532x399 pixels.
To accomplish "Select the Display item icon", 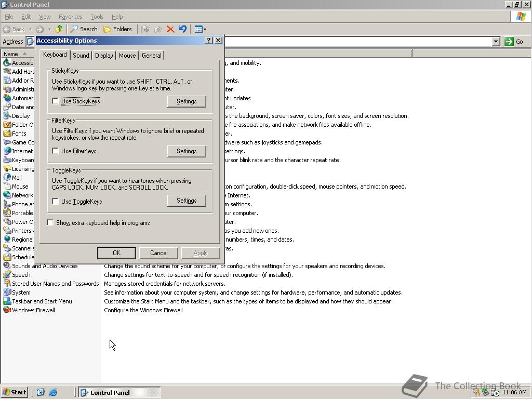I will click(7, 115).
